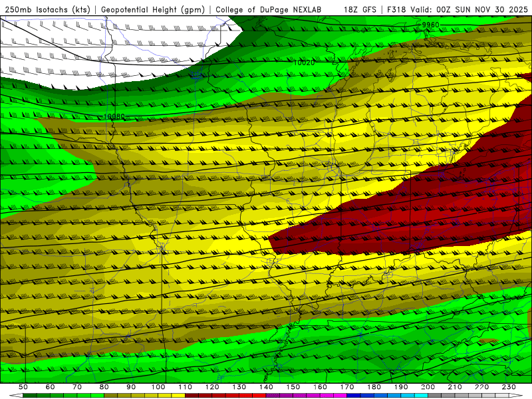Screen dimensions: 532x399
Task: Click the 'Geopotential Height (gpm)' title label
Action: tap(153, 10)
